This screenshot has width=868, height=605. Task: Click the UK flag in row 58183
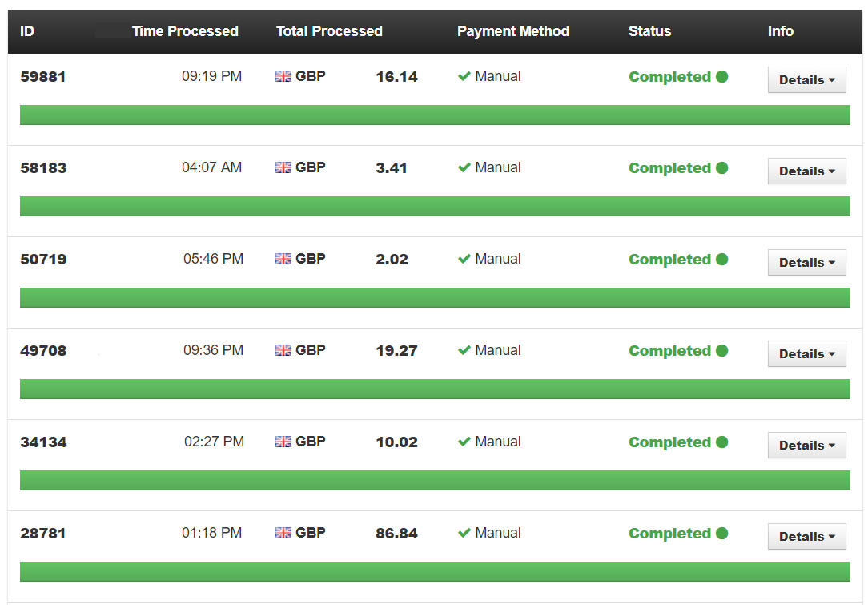click(x=283, y=167)
